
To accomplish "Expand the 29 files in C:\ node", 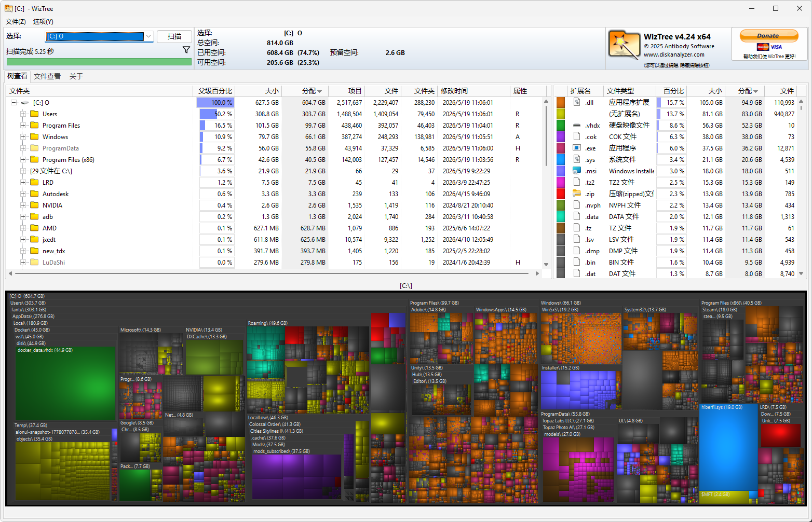I will pos(23,171).
